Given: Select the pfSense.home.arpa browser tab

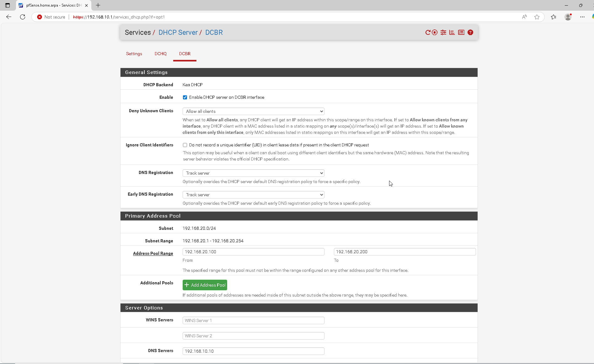Looking at the screenshot, I should tap(54, 5).
